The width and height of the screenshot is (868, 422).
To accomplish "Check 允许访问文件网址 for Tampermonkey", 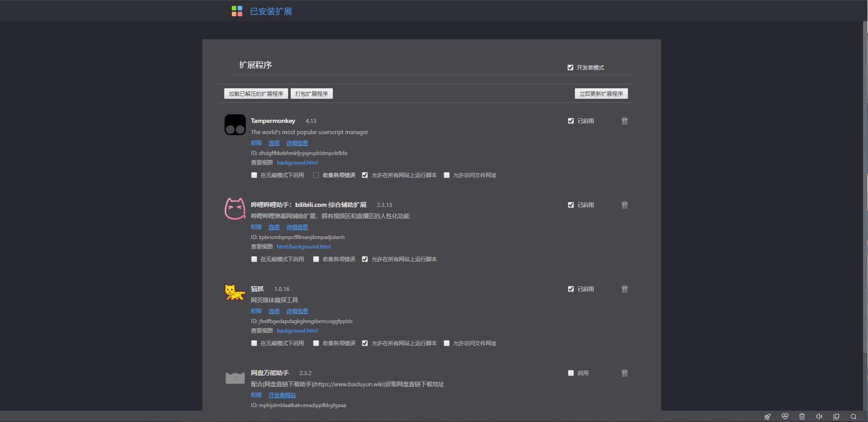I will click(x=446, y=175).
